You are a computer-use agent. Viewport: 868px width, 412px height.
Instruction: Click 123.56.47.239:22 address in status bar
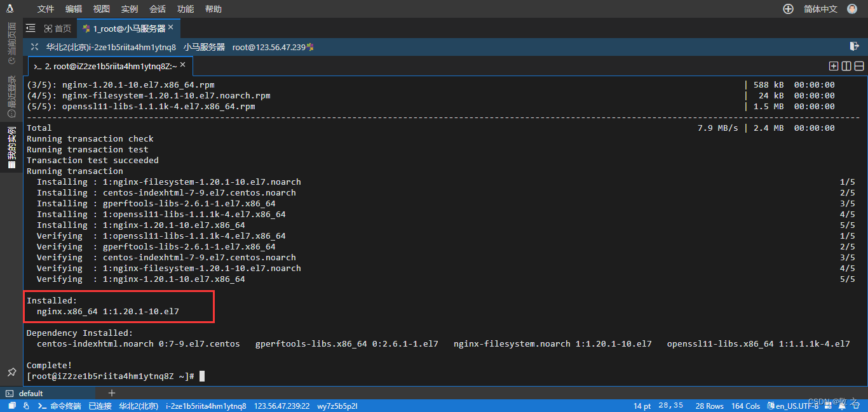click(282, 406)
